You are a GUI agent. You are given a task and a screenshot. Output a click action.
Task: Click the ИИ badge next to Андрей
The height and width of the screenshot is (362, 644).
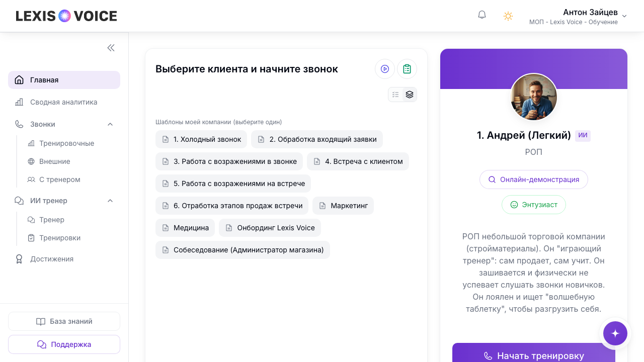tap(583, 135)
